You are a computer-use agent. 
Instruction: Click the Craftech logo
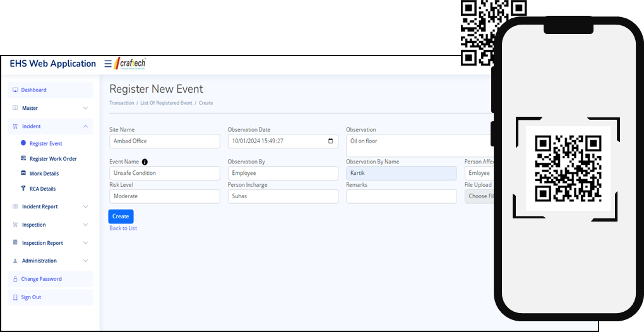[130, 64]
